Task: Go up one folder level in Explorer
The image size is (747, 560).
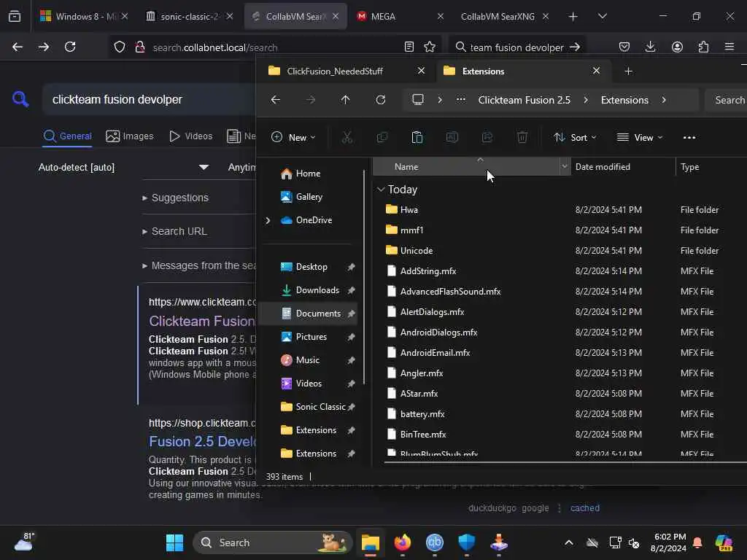Action: 345,100
